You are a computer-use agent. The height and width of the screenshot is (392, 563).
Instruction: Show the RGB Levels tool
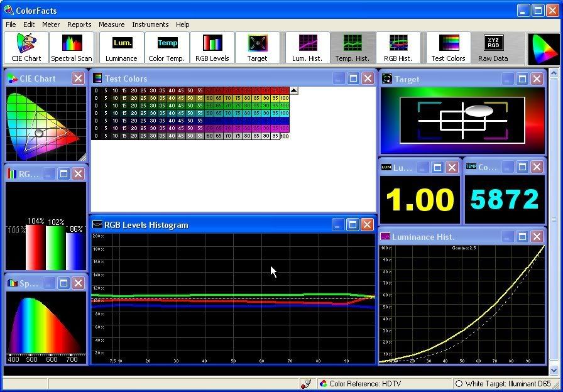click(212, 48)
